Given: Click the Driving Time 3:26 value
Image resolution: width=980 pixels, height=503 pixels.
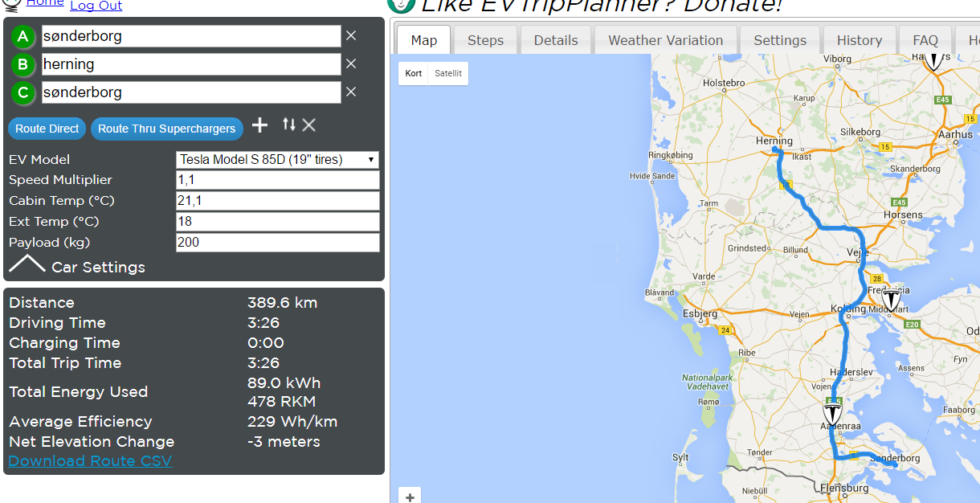Looking at the screenshot, I should coord(264,323).
